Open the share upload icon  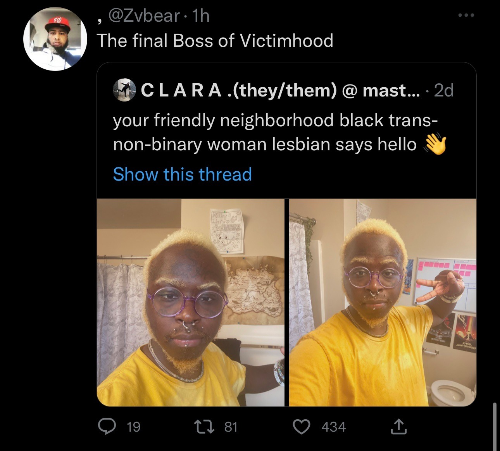[x=399, y=427]
